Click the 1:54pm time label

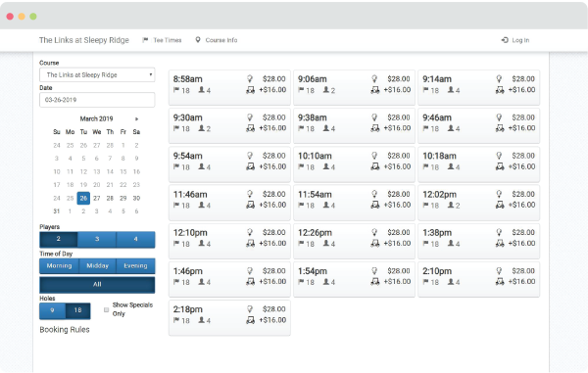click(313, 271)
